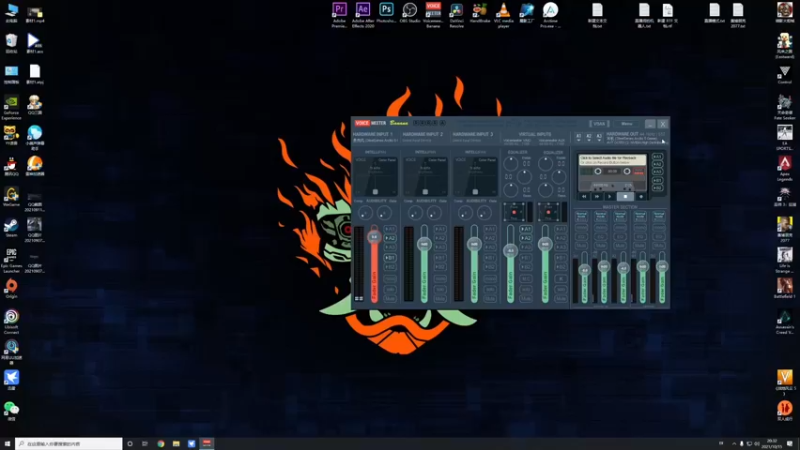Open the DaVinci Resolve desktop icon

pyautogui.click(x=457, y=14)
